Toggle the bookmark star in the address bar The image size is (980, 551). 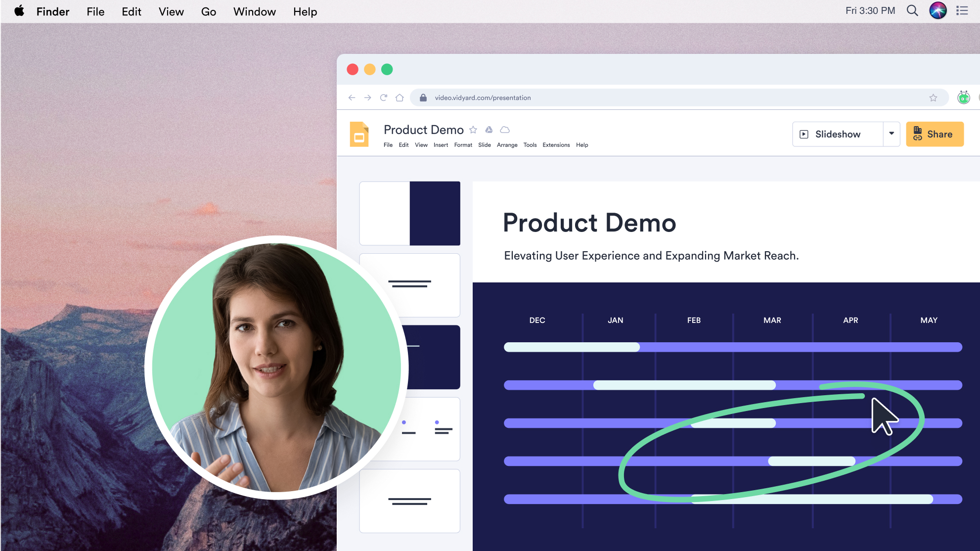pos(934,97)
